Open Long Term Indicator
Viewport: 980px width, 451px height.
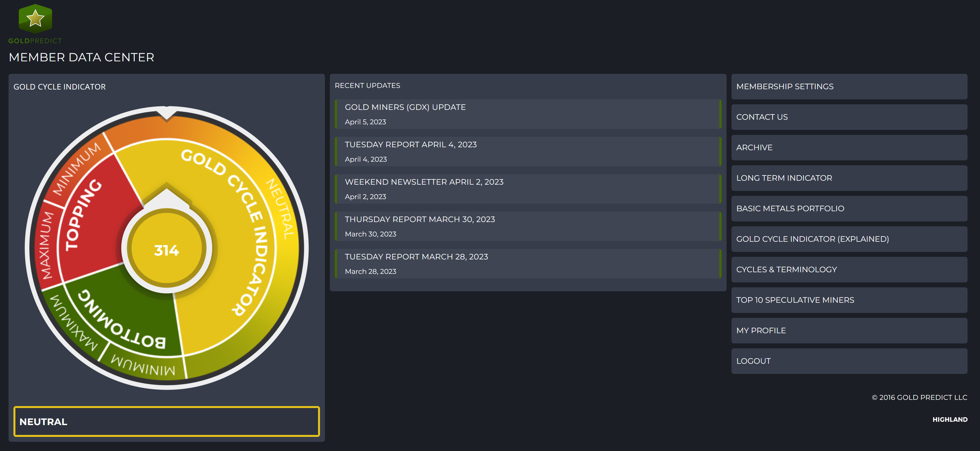[x=784, y=178]
